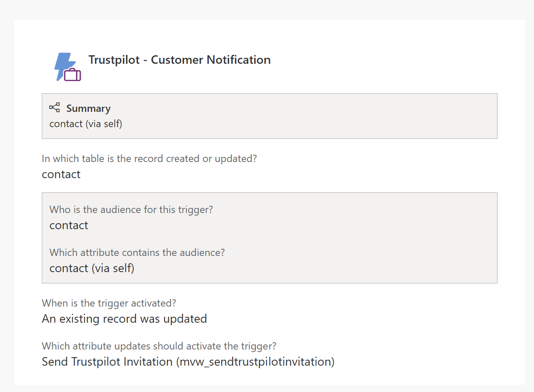This screenshot has width=534, height=392.
Task: Select the contact audience value
Action: pos(69,225)
